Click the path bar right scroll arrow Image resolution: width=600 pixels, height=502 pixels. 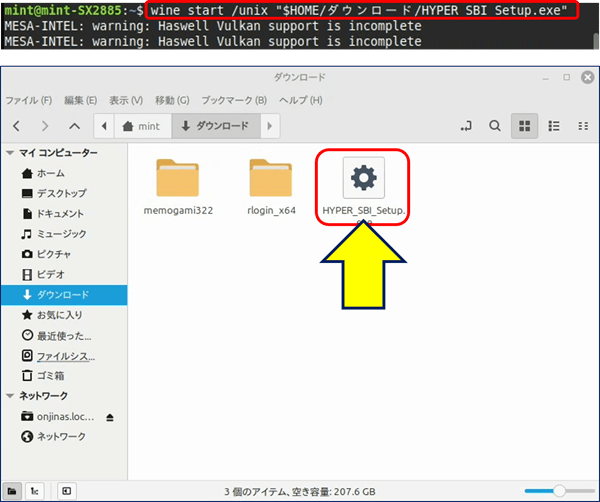tap(270, 126)
